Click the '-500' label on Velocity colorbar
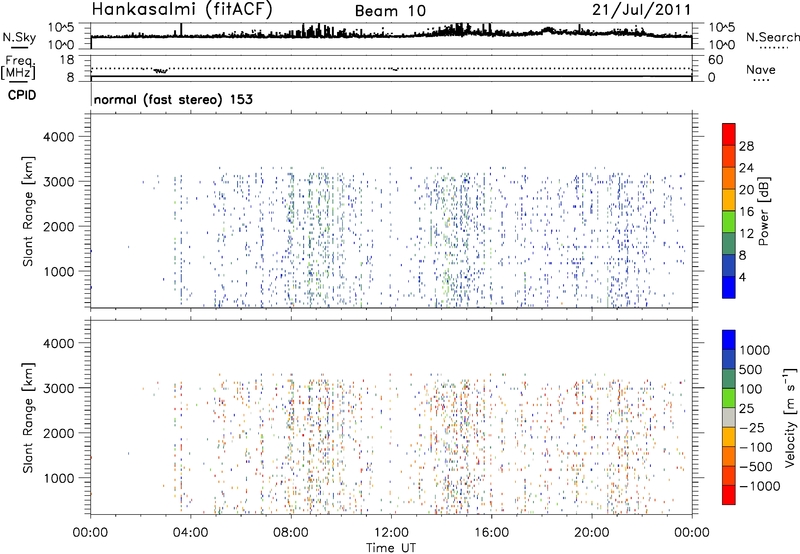 pos(756,467)
